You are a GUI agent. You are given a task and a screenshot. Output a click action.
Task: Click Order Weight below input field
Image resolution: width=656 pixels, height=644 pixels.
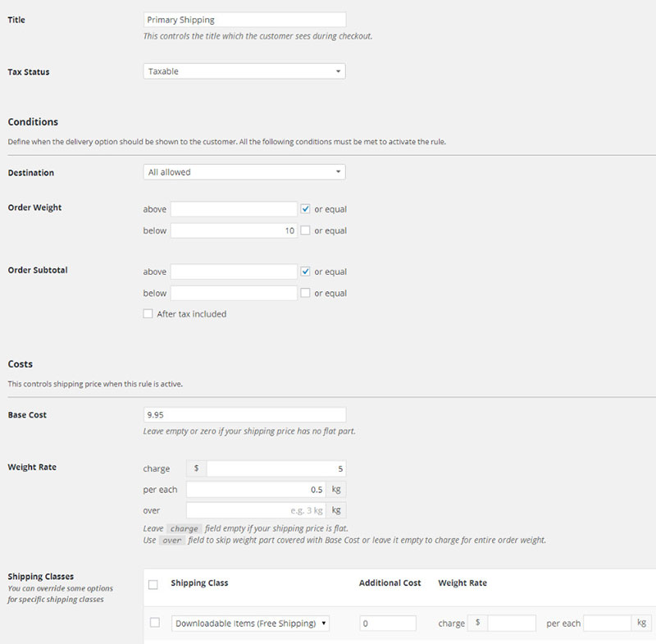click(x=234, y=231)
